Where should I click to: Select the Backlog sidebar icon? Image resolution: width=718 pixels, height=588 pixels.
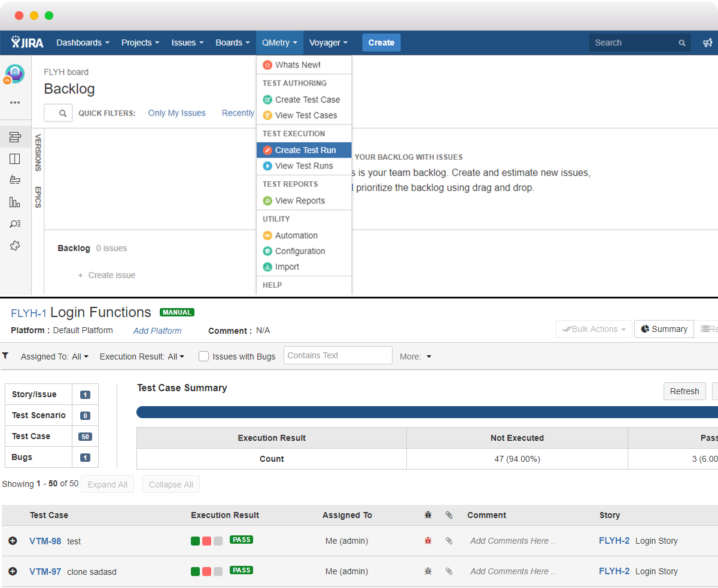(15, 137)
